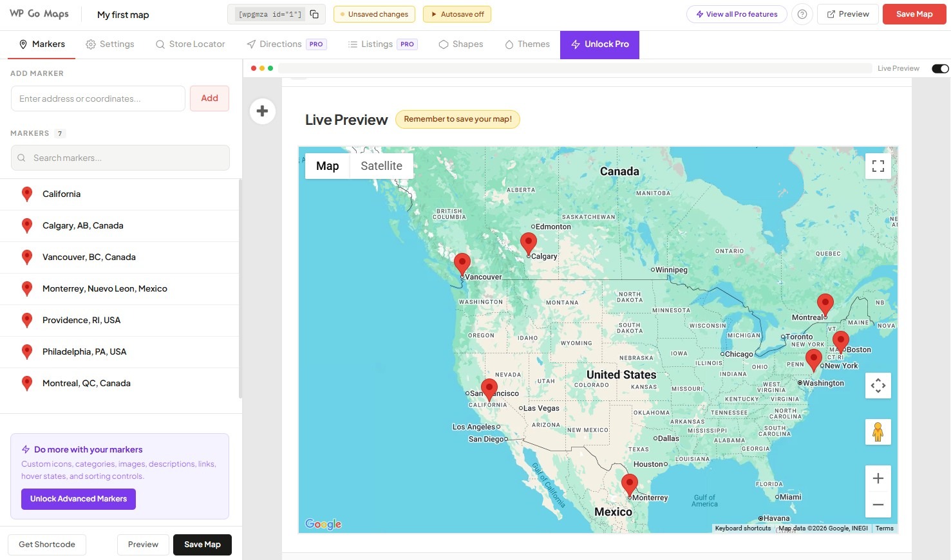Select Monterrey, Nuevo Leon, Mexico row
Image resolution: width=951 pixels, height=560 pixels.
coord(120,289)
